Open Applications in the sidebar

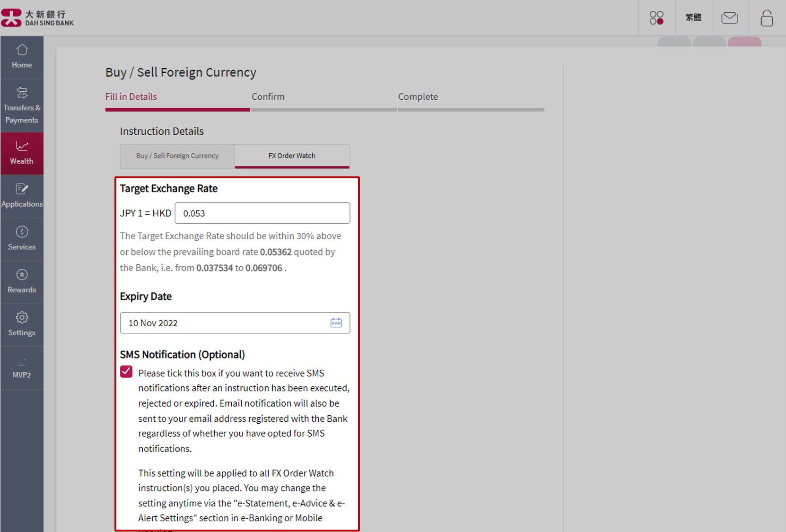[22, 196]
